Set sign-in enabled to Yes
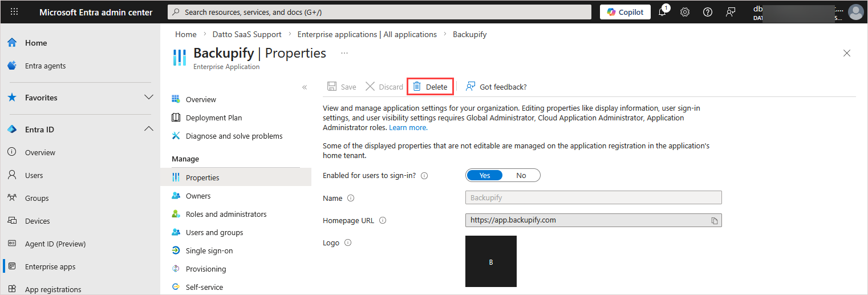Viewport: 868px width, 295px height. click(485, 176)
